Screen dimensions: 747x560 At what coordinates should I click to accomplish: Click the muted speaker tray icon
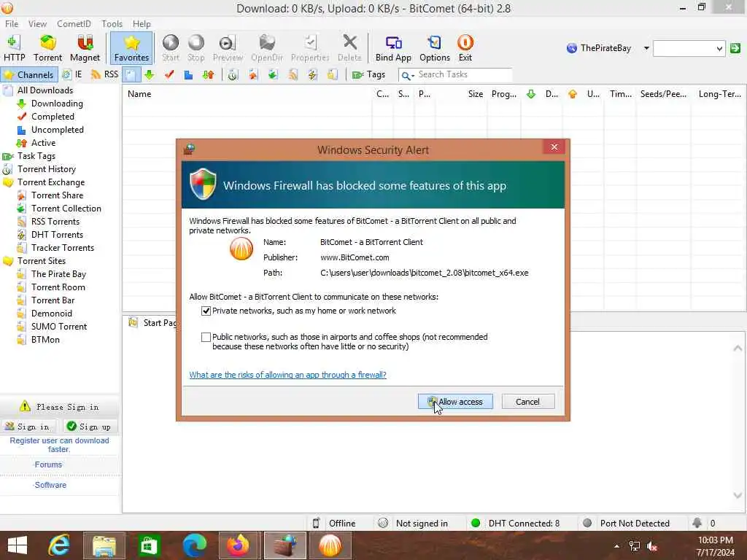(652, 547)
